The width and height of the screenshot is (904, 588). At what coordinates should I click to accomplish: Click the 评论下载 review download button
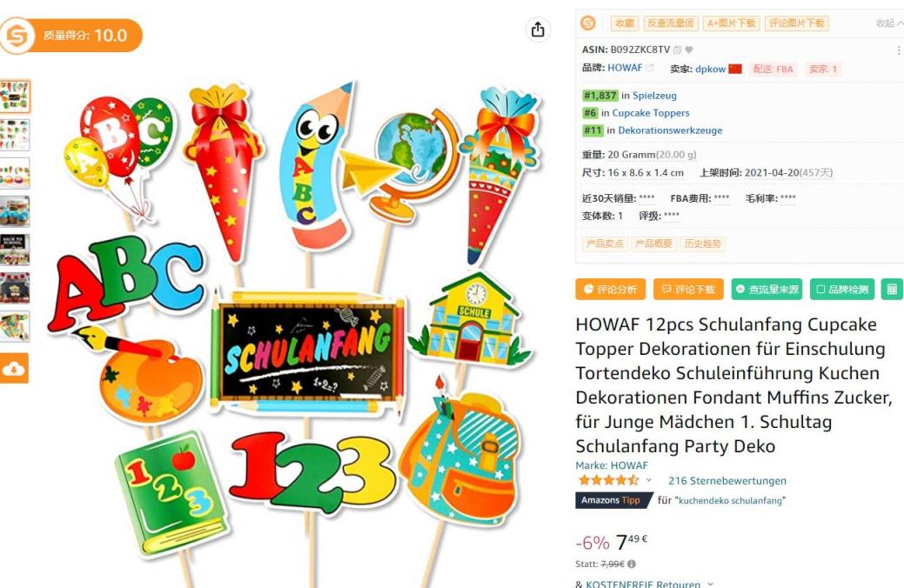(x=688, y=289)
